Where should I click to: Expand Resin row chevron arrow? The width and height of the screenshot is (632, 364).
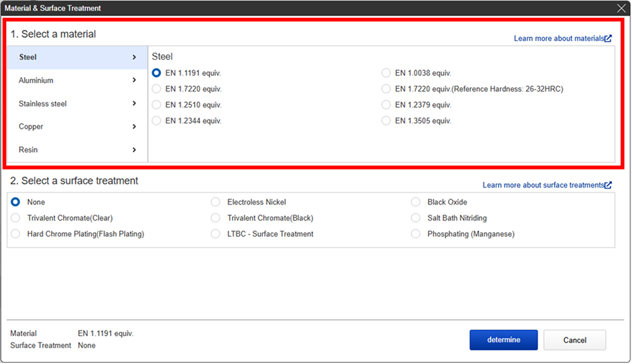[x=134, y=150]
